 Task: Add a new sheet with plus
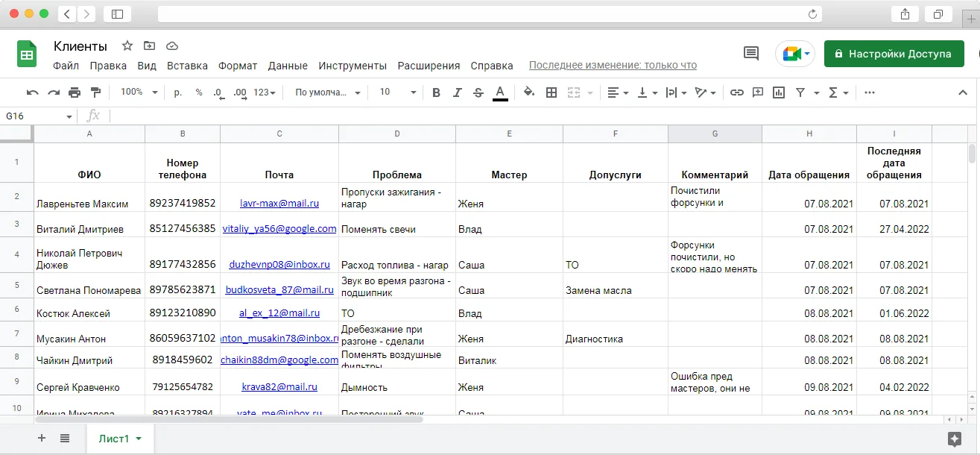[x=42, y=438]
